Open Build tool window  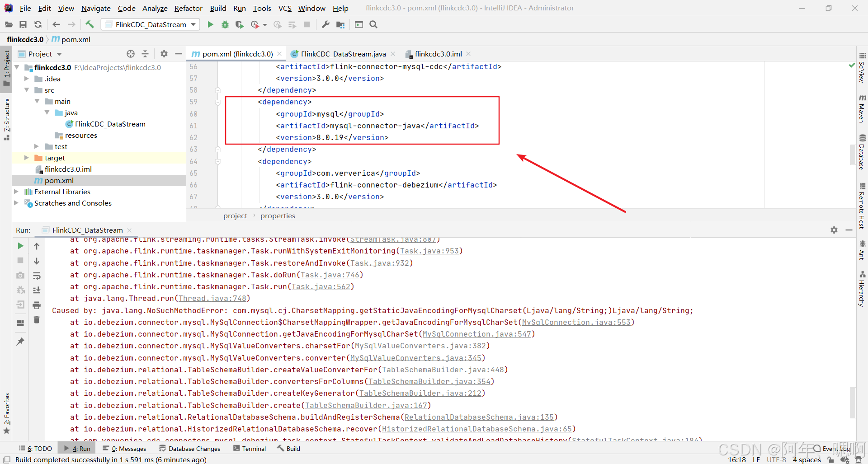click(289, 449)
